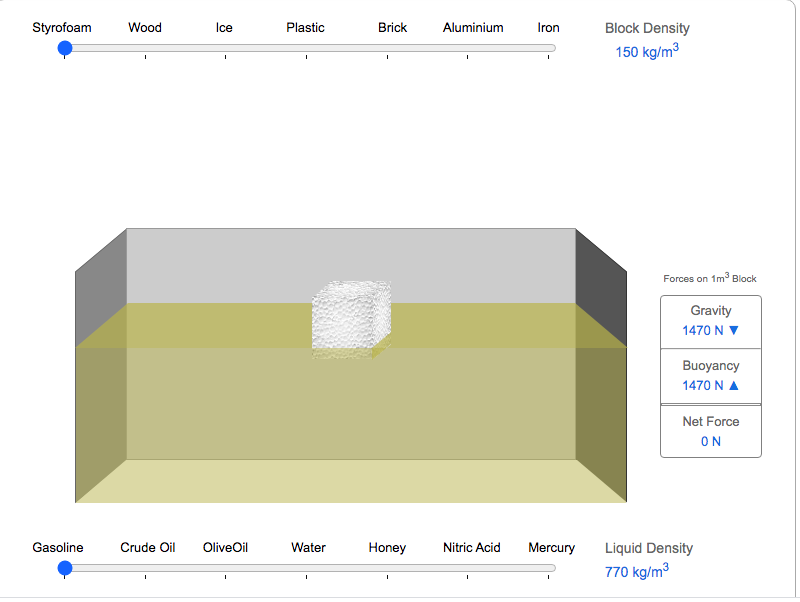Select the Styrofoam label above the slider
800x602 pixels.
pyautogui.click(x=62, y=28)
